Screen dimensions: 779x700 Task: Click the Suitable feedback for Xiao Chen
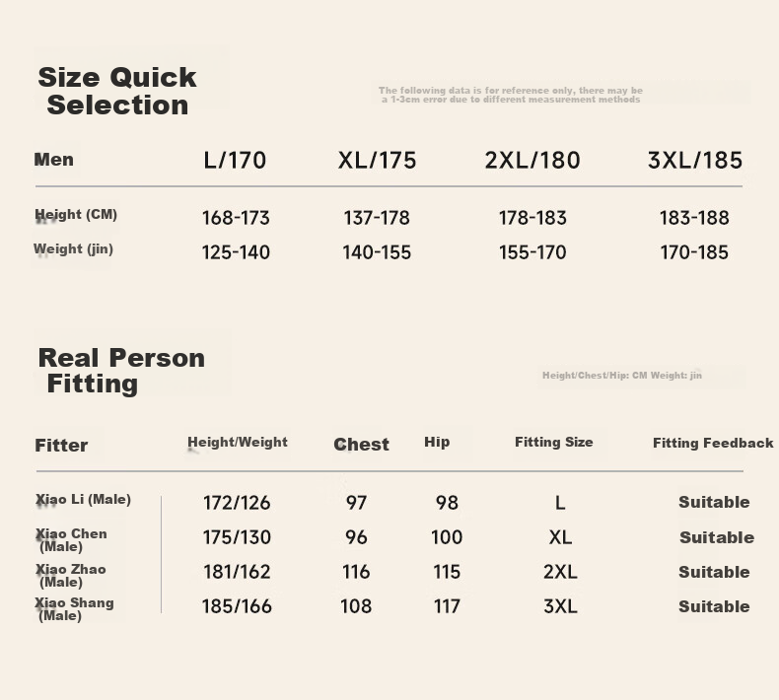point(717,537)
